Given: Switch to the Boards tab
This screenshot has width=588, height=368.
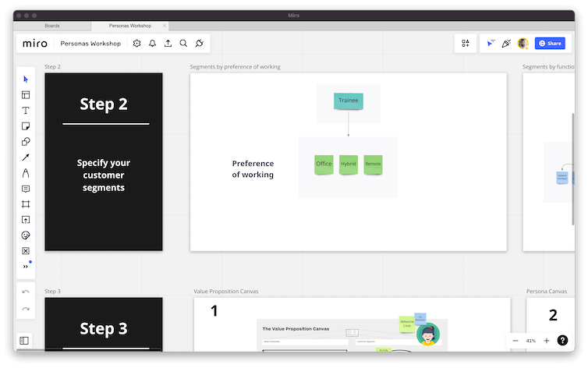Looking at the screenshot, I should pyautogui.click(x=52, y=26).
